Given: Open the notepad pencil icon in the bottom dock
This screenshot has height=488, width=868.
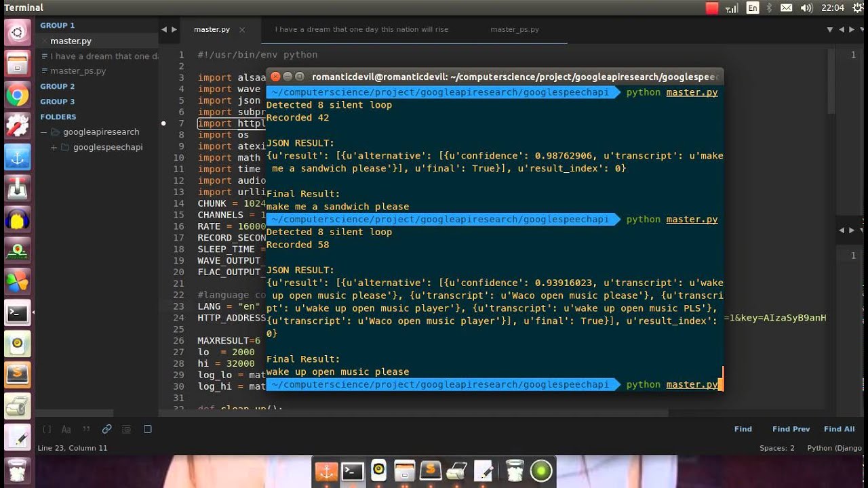Looking at the screenshot, I should tap(484, 471).
